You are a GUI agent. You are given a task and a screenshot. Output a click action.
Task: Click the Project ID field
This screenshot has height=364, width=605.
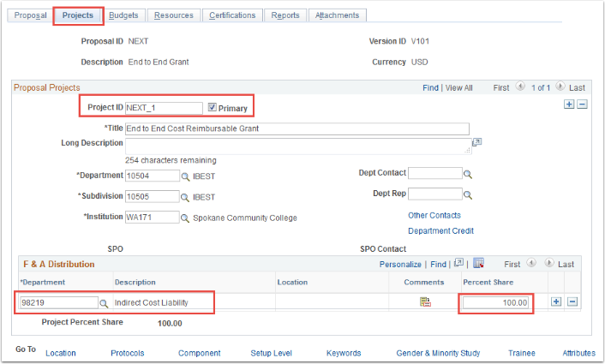[164, 108]
